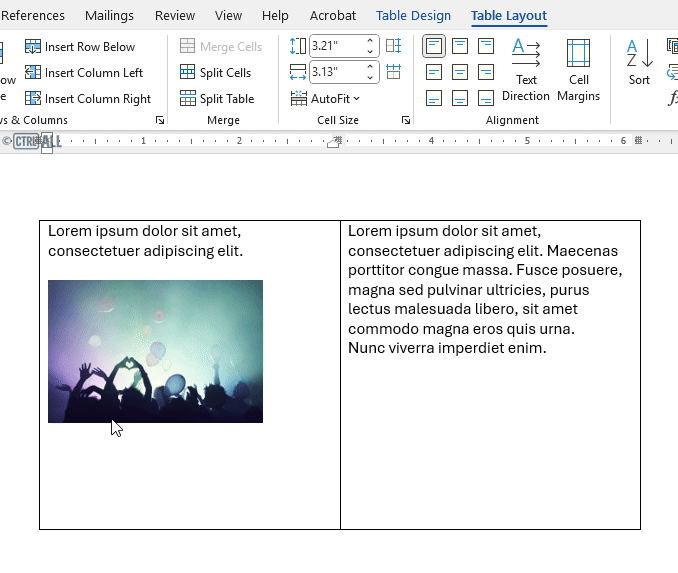Click the Split Cells button

[215, 73]
